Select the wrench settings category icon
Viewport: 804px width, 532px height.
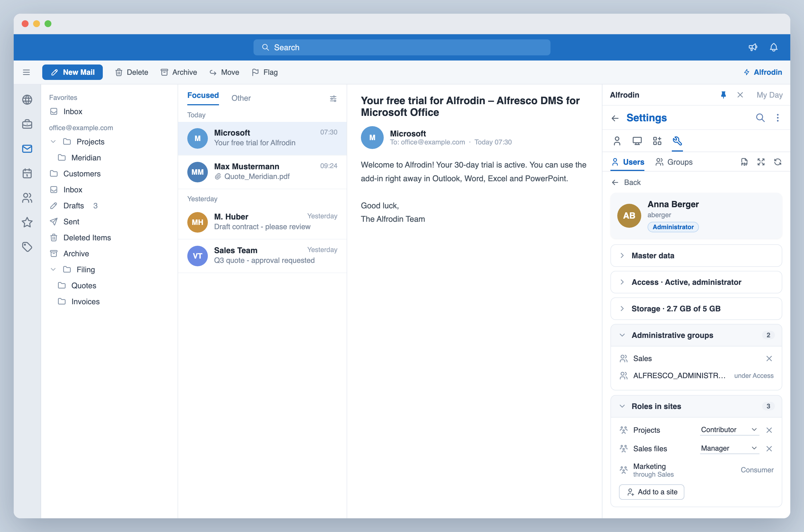click(x=677, y=141)
